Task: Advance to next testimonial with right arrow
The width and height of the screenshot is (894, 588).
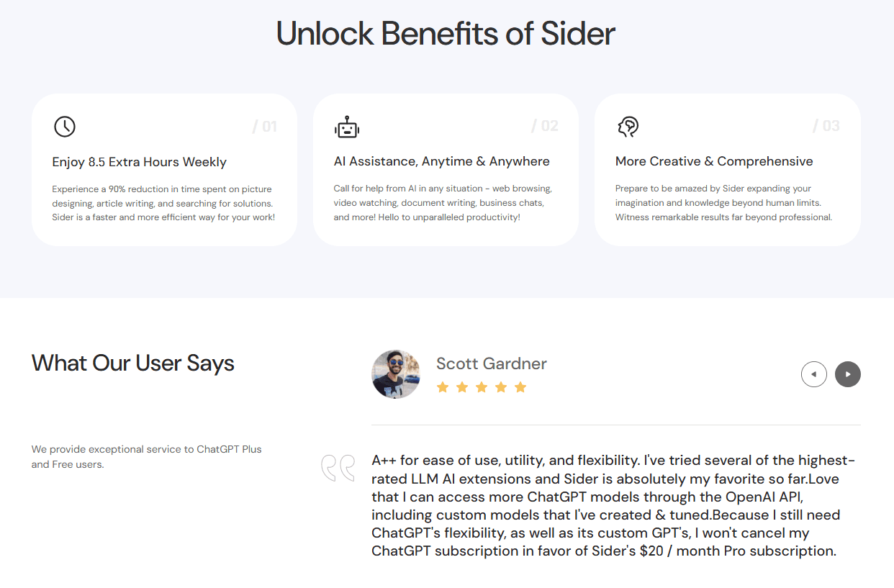Action: point(847,374)
